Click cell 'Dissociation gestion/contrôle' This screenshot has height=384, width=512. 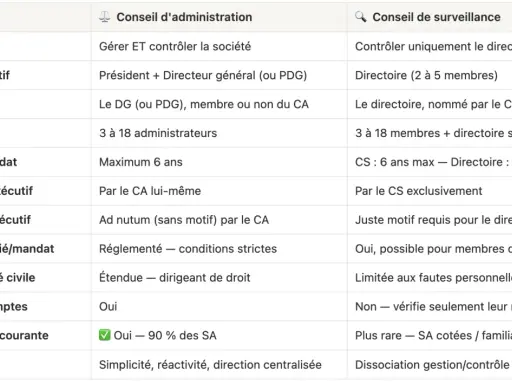point(430,365)
